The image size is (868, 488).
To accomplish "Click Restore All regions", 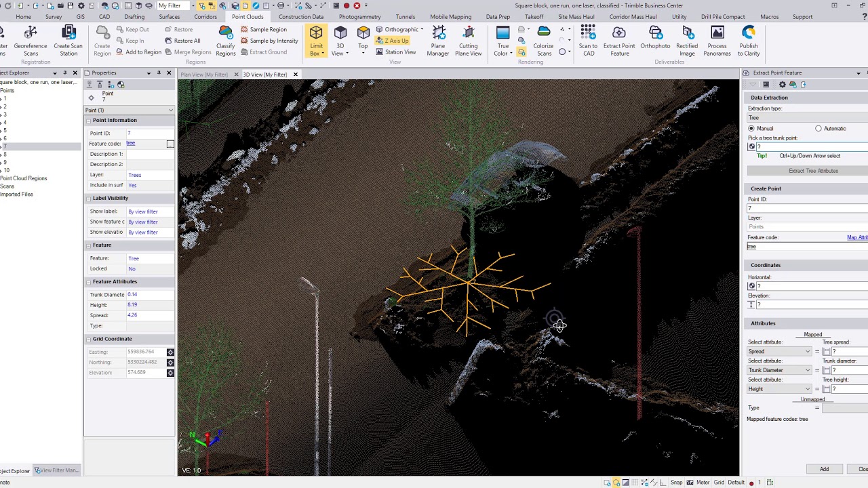I will (x=183, y=41).
